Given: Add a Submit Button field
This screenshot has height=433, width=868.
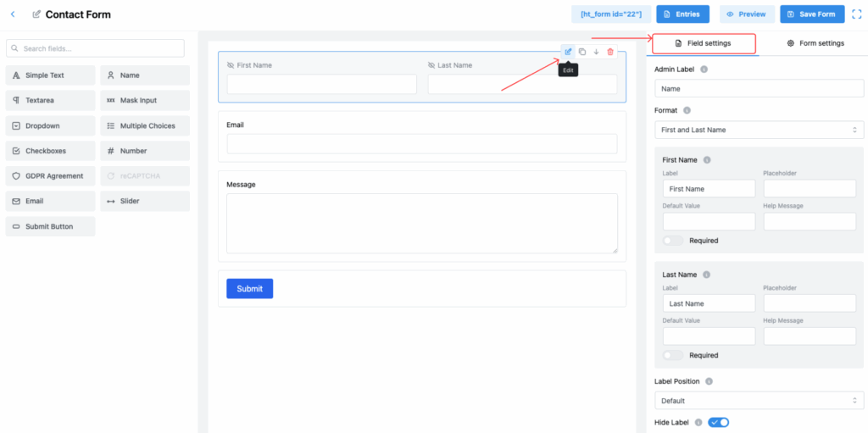Looking at the screenshot, I should (50, 226).
